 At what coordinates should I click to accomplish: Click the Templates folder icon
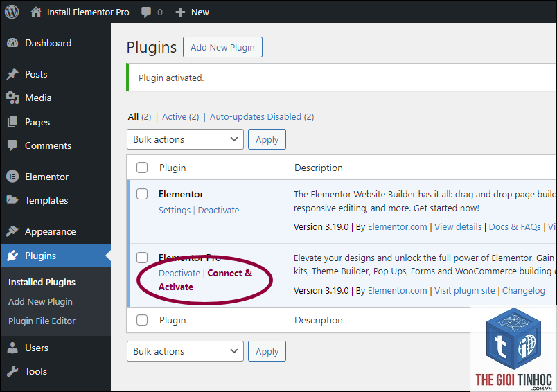click(x=12, y=200)
